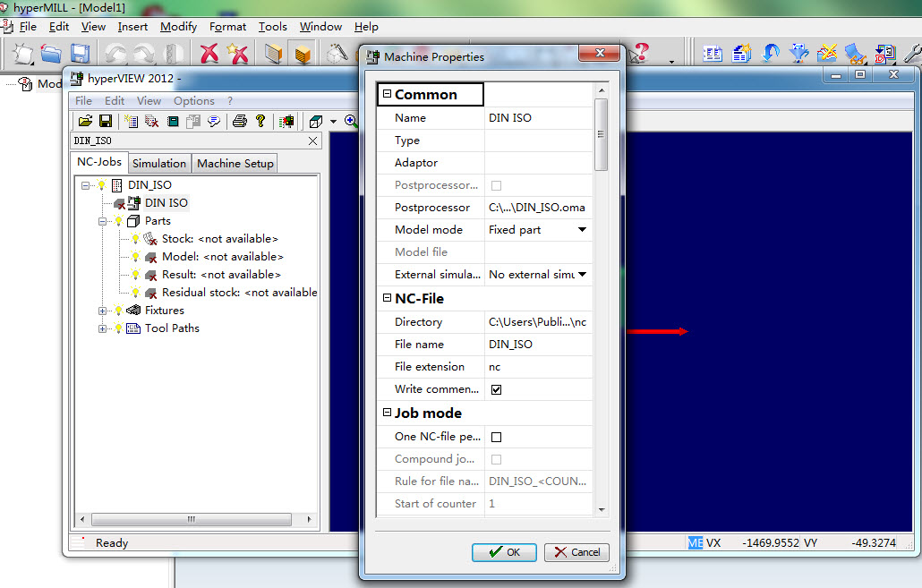The image size is (922, 588).
Task: Toggle the Model visibility light bulb
Action: (x=136, y=257)
